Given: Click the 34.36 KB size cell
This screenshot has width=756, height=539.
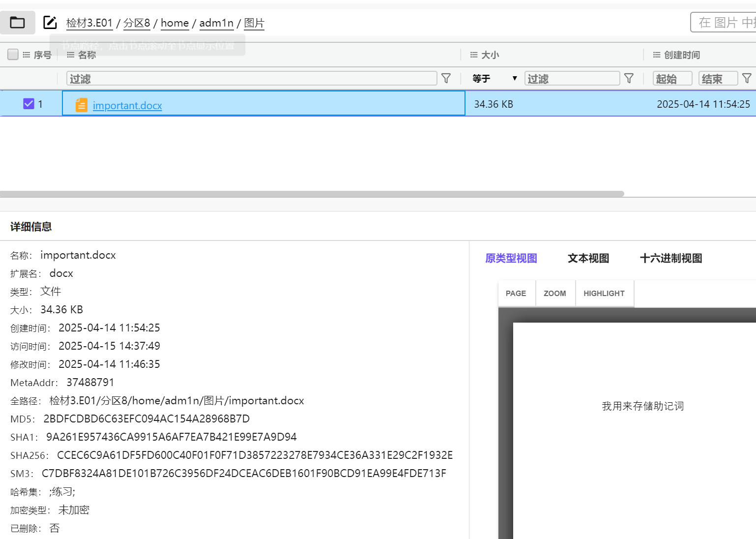Looking at the screenshot, I should [494, 104].
